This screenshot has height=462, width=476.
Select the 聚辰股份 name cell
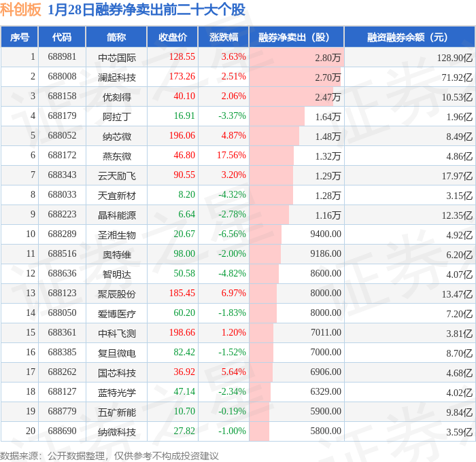click(116, 294)
